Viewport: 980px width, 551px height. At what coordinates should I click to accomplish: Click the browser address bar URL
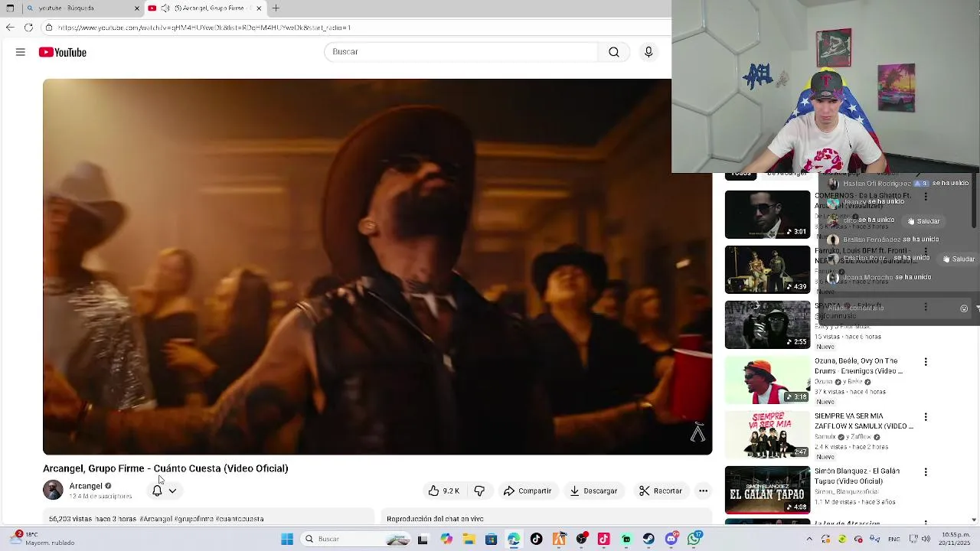click(204, 28)
